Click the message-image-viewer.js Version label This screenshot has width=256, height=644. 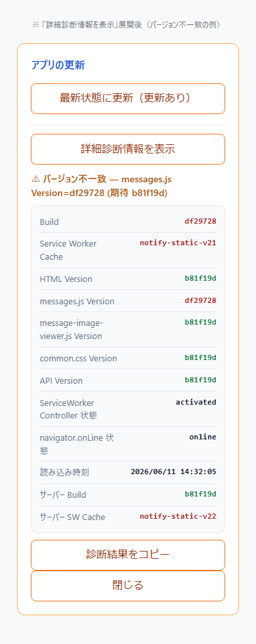tap(72, 330)
